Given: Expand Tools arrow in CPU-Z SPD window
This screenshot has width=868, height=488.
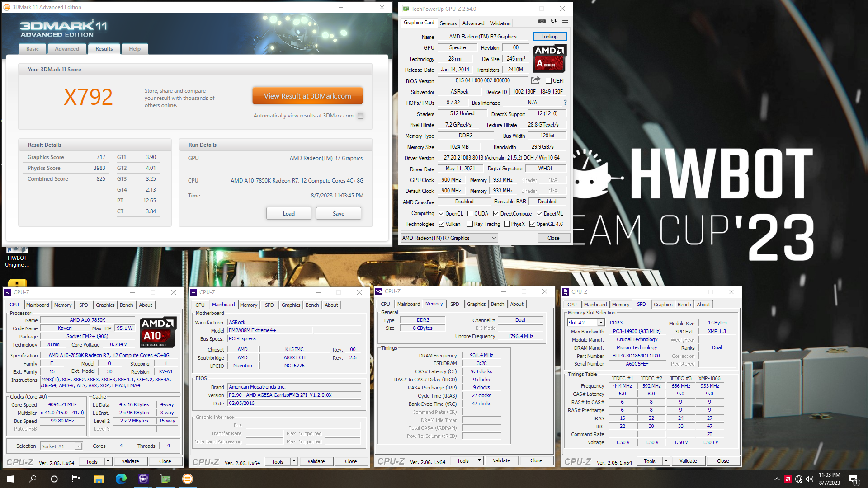Looking at the screenshot, I should pyautogui.click(x=666, y=461).
